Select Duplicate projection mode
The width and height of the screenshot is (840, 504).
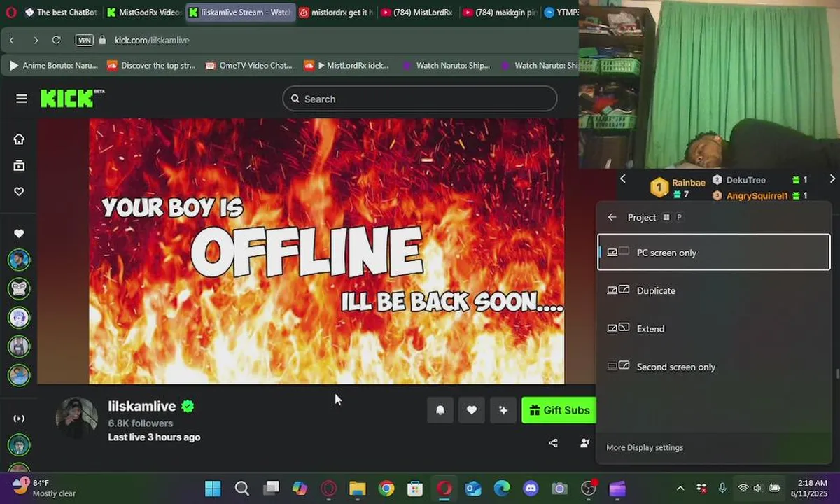click(714, 290)
